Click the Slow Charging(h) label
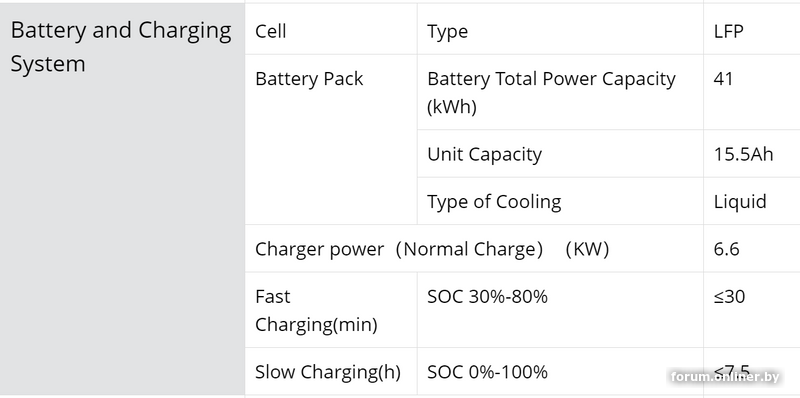This screenshot has width=800, height=398. click(x=328, y=372)
